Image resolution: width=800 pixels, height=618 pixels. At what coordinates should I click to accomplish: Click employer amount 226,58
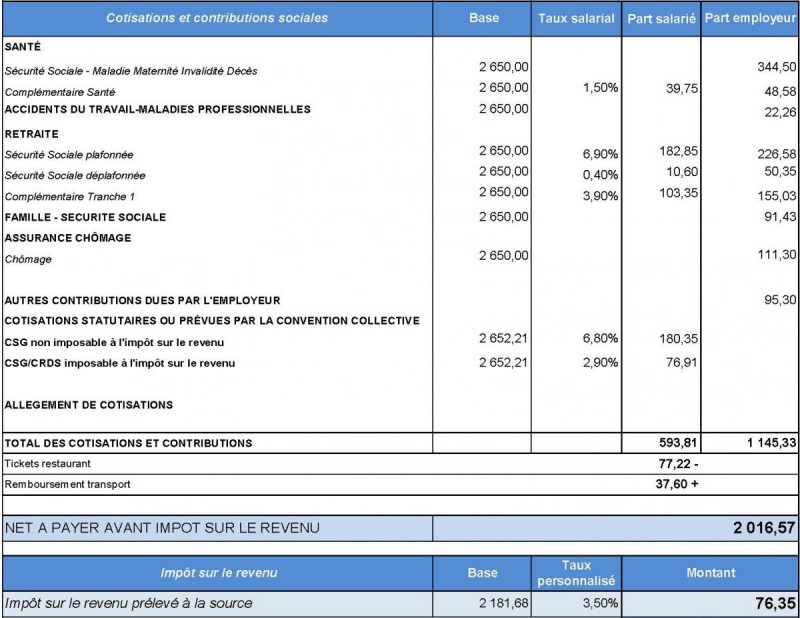point(777,154)
